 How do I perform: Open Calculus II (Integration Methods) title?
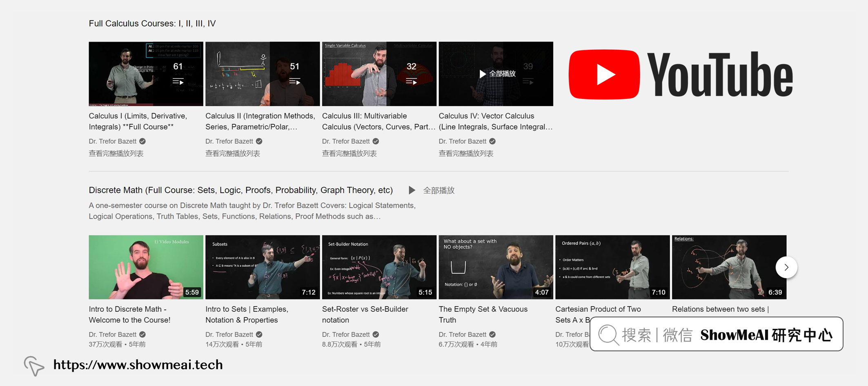click(x=260, y=121)
